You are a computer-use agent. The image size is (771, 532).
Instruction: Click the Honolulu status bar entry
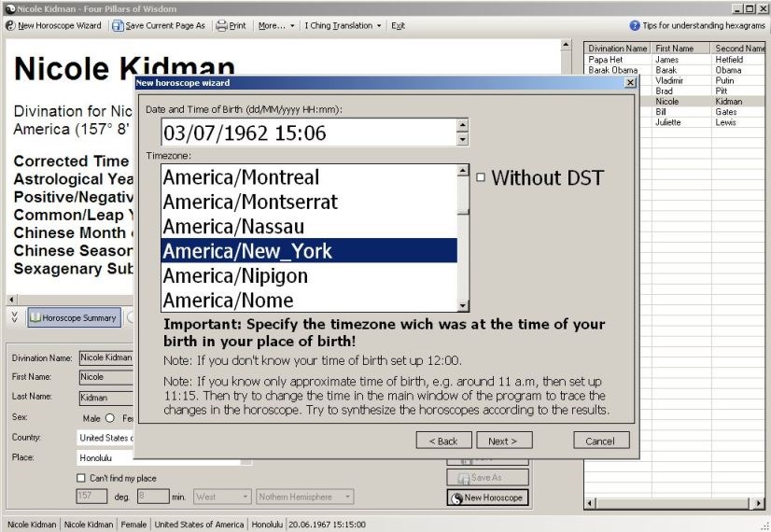pyautogui.click(x=267, y=525)
